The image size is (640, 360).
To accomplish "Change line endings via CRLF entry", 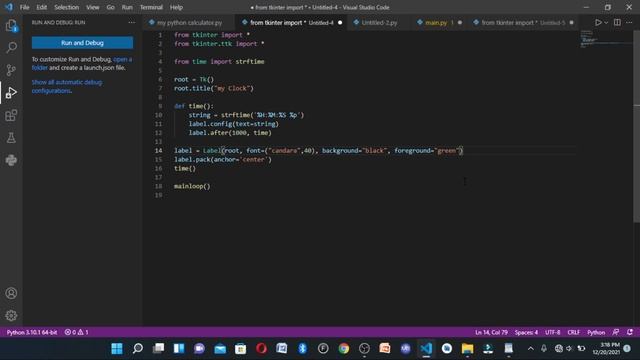I will pos(573,332).
